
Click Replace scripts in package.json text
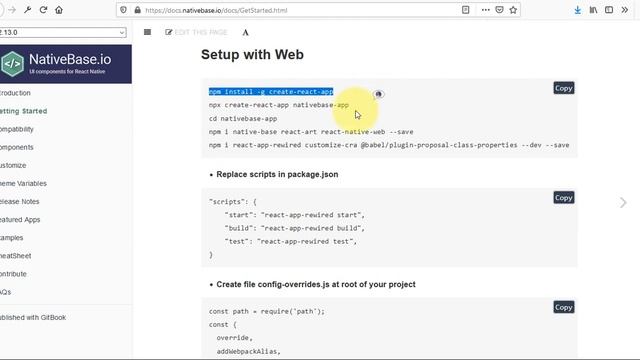277,174
